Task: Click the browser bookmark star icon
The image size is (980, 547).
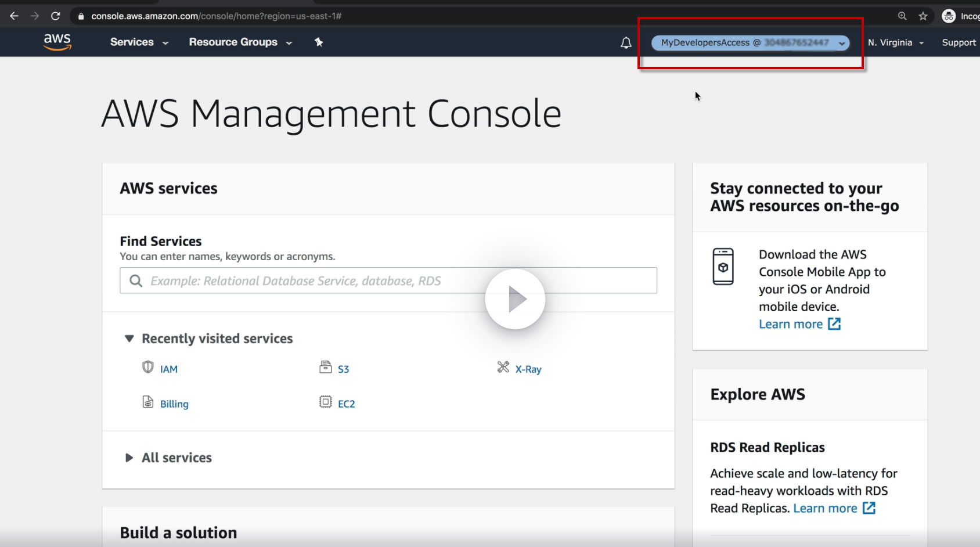Action: point(923,16)
